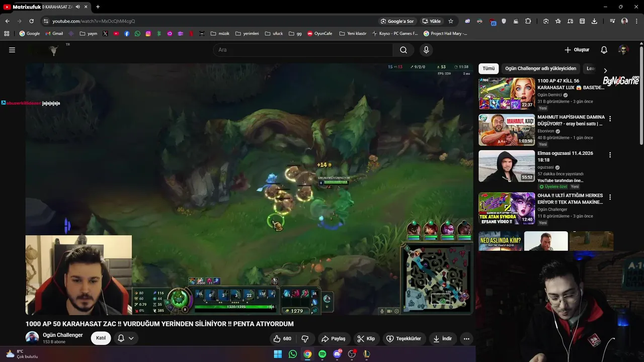644x362 pixels.
Task: Open more actions three-dot menu under the video
Action: coord(466,338)
